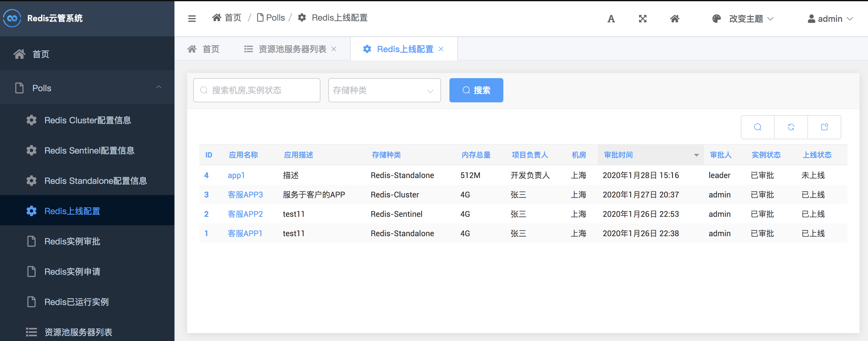This screenshot has width=868, height=341.
Task: Click the hamburger menu collapse icon
Action: pos(192,18)
